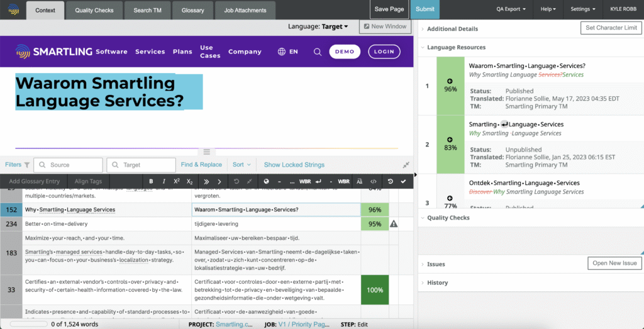This screenshot has height=329, width=644.
Task: Open the Language Target dropdown
Action: tap(318, 26)
